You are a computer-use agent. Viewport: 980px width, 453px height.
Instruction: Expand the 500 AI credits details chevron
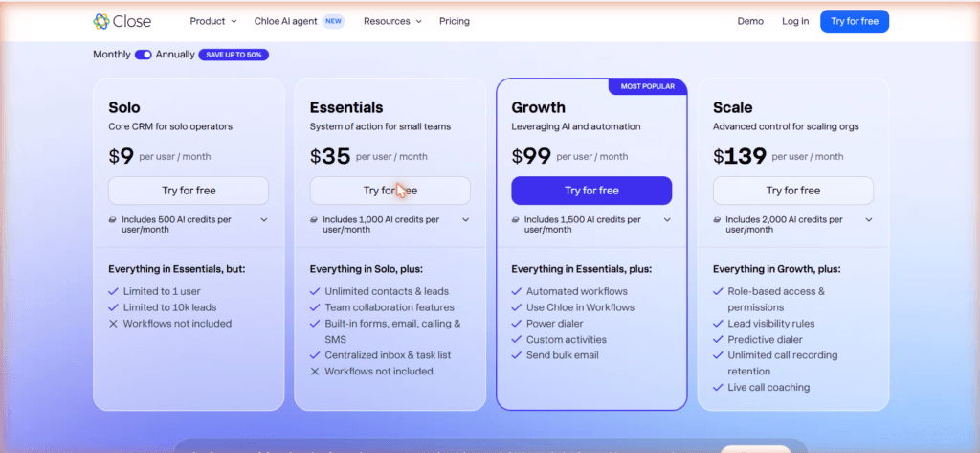pos(264,220)
